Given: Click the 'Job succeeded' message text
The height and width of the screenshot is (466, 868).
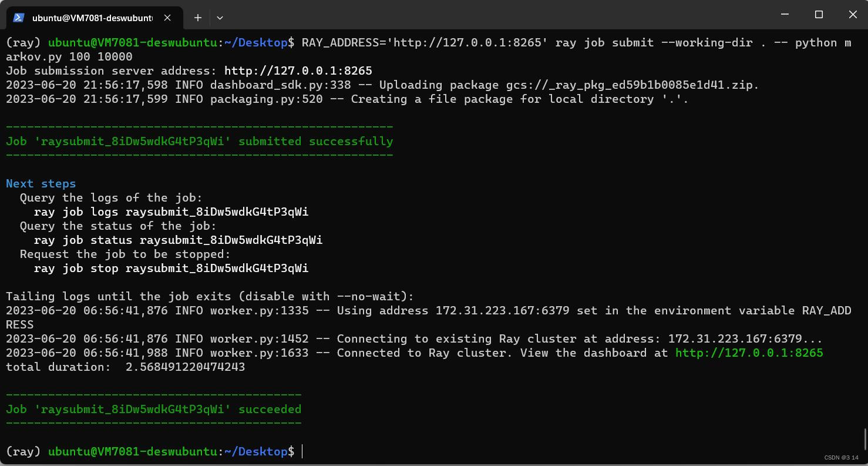Looking at the screenshot, I should (x=154, y=409).
